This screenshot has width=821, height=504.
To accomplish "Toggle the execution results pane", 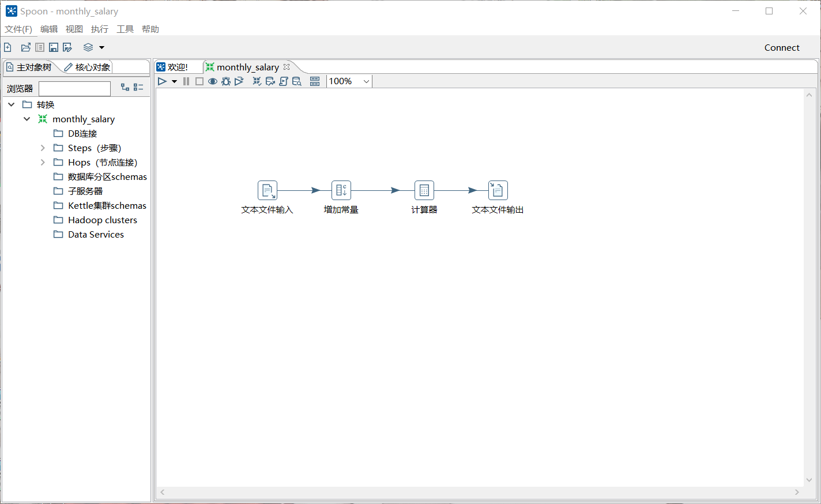I will pos(315,81).
